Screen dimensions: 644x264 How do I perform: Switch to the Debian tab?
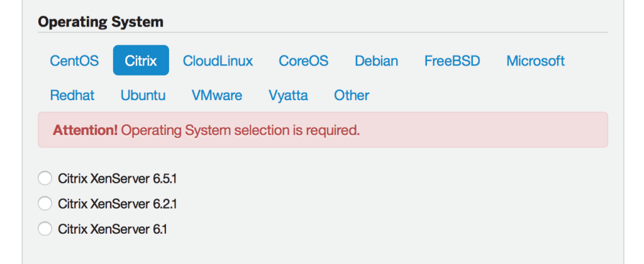[x=376, y=61]
